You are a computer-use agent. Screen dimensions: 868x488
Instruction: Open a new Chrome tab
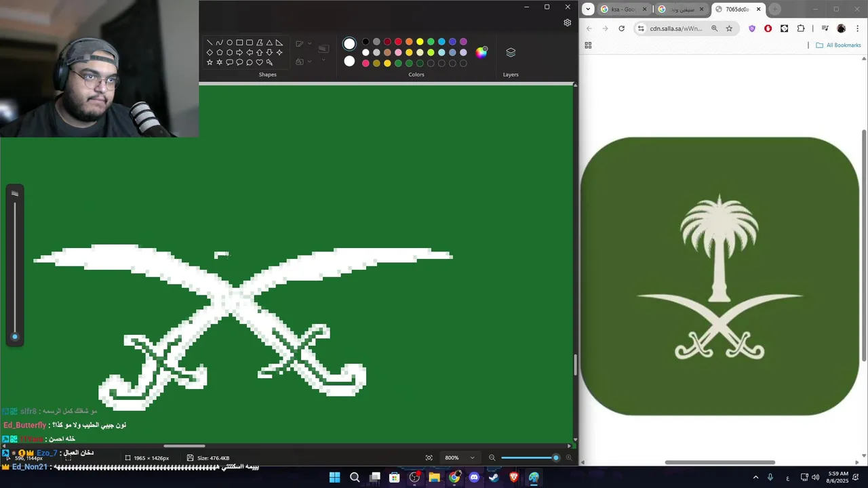pos(775,9)
